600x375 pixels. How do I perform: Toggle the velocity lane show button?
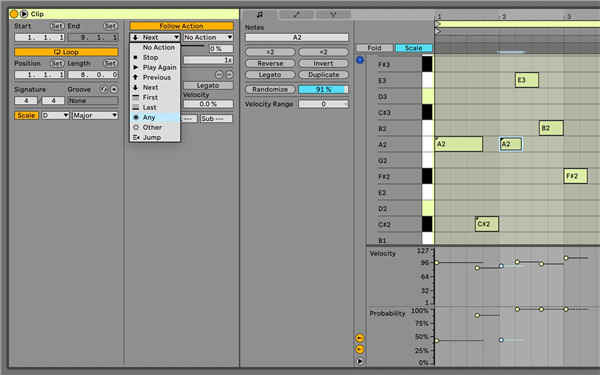[359, 338]
